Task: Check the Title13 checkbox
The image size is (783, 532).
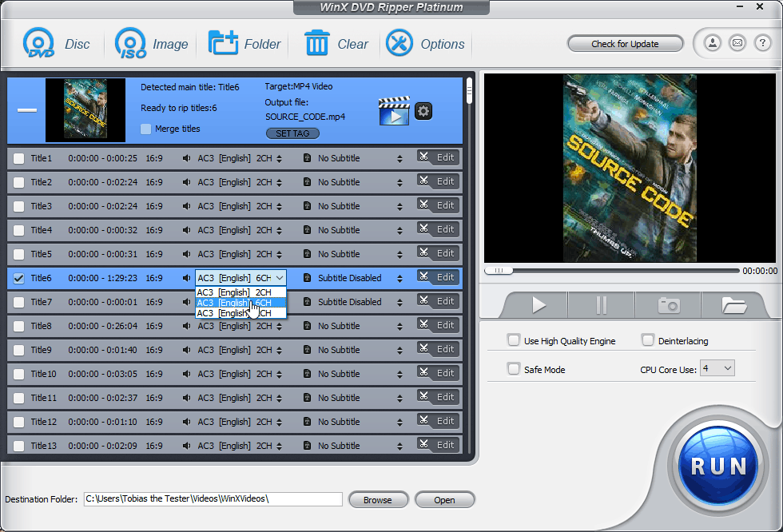Action: pyautogui.click(x=19, y=447)
